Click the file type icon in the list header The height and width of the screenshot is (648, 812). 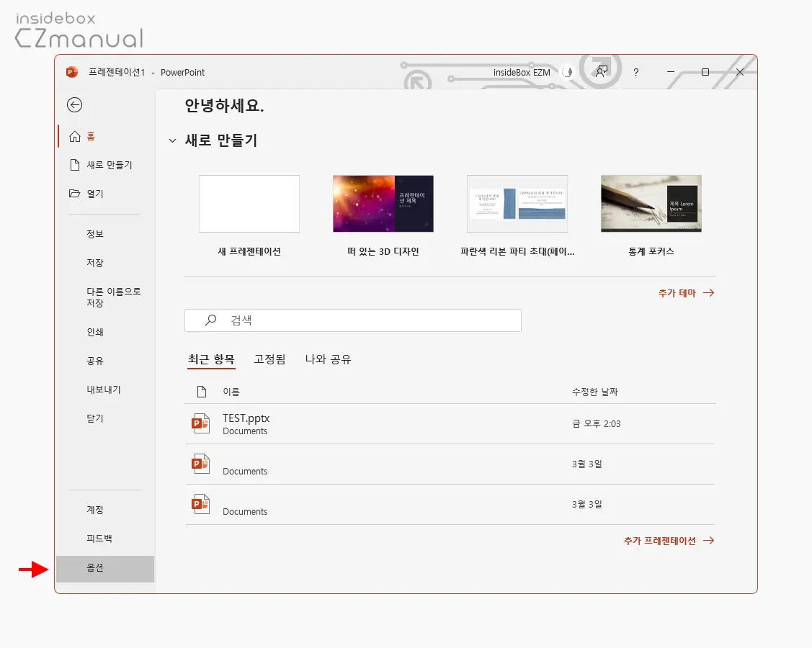click(202, 392)
